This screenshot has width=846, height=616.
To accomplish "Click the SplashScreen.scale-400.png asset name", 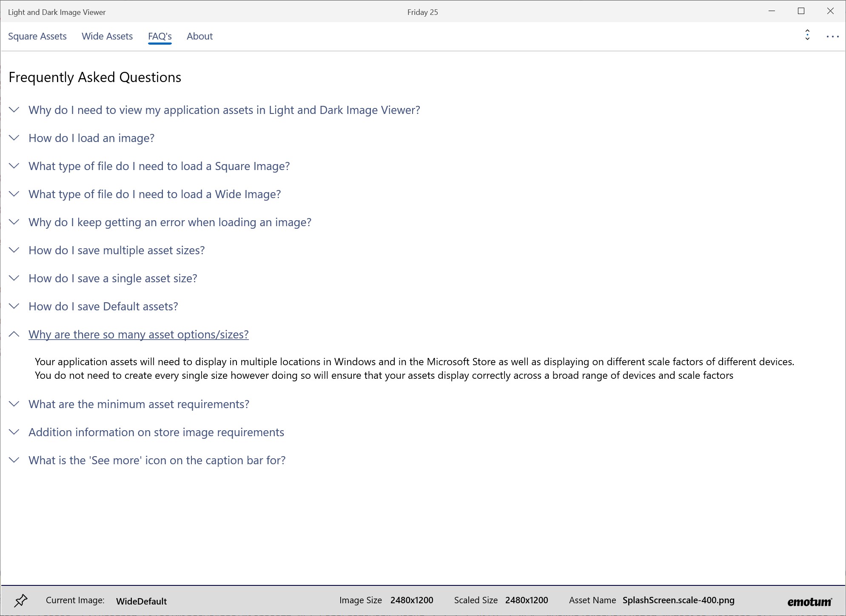I will (x=678, y=600).
